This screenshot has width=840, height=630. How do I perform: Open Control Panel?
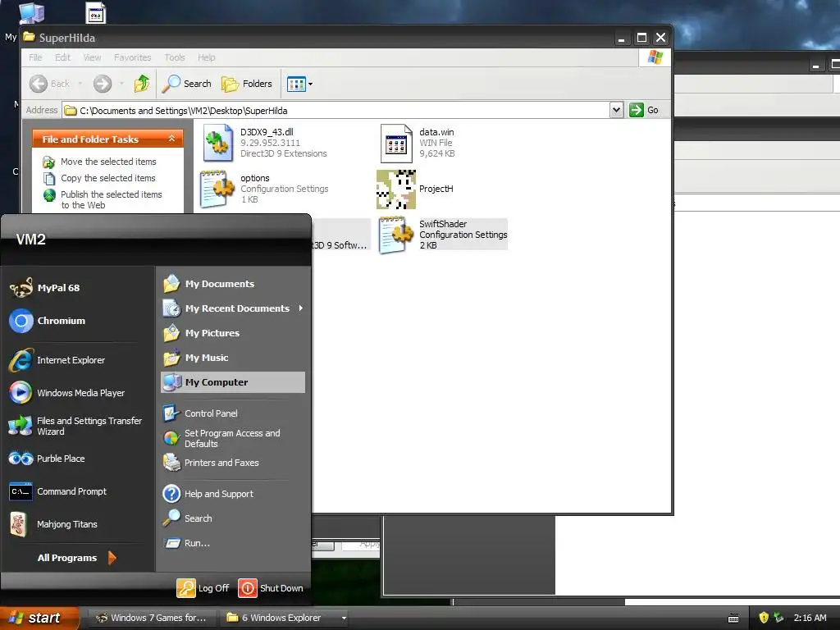point(232,413)
